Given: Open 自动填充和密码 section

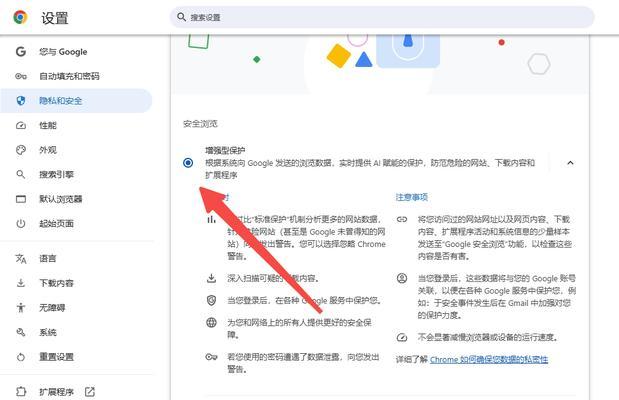Looking at the screenshot, I should click(69, 76).
